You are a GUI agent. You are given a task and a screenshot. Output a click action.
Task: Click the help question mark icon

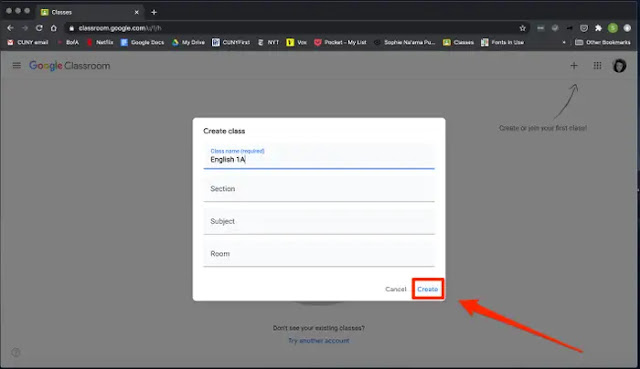coord(16,352)
